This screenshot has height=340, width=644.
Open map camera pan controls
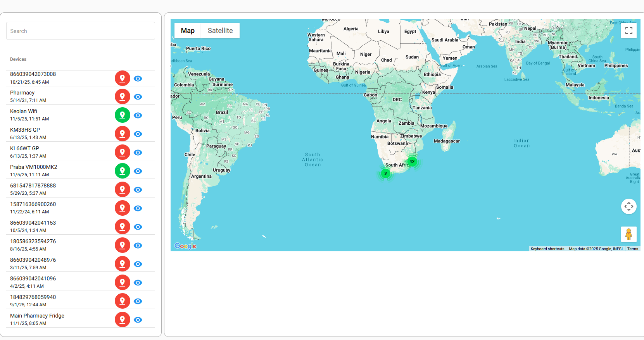pyautogui.click(x=628, y=206)
